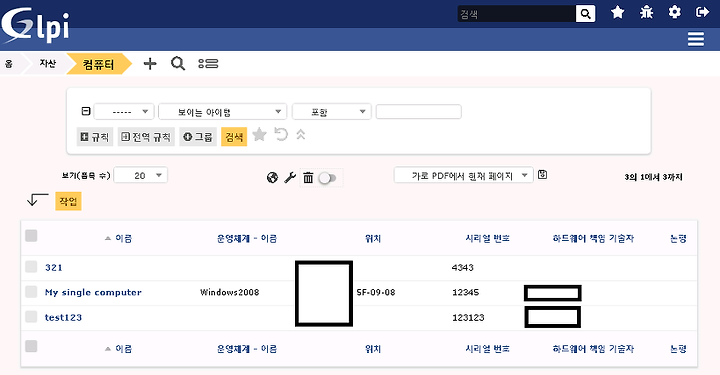Viewport: 720px width, 375px height.
Task: Check the select-all checkbox in bottom header
Action: click(31, 346)
